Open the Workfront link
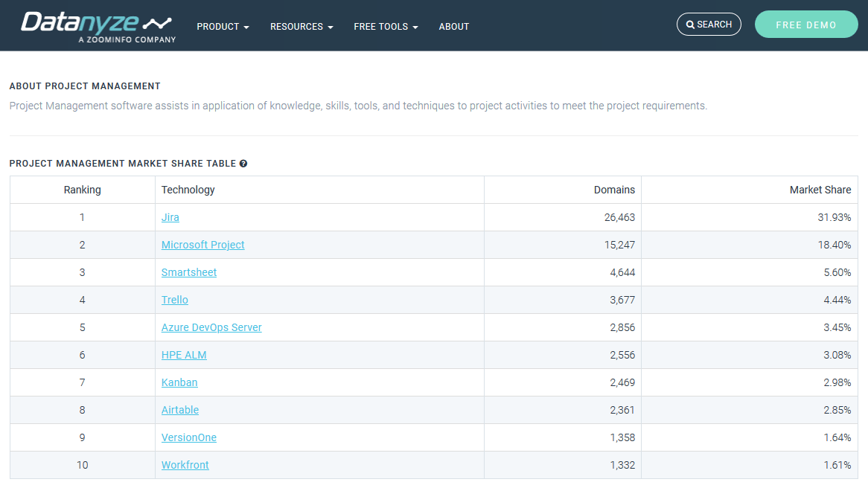The height and width of the screenshot is (488, 868). coord(185,466)
